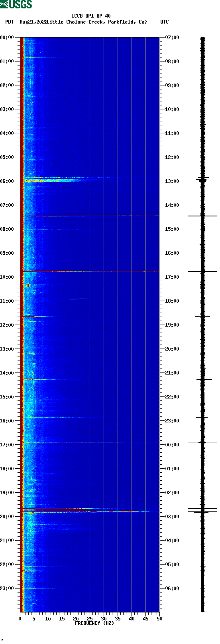This screenshot has height=644, width=220.
Task: Click the 06:00 UTC time label
Action: [172, 589]
